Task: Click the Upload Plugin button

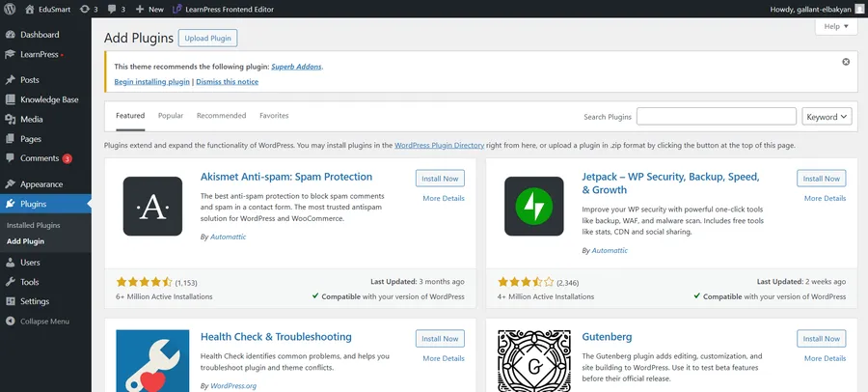Action: tap(207, 39)
